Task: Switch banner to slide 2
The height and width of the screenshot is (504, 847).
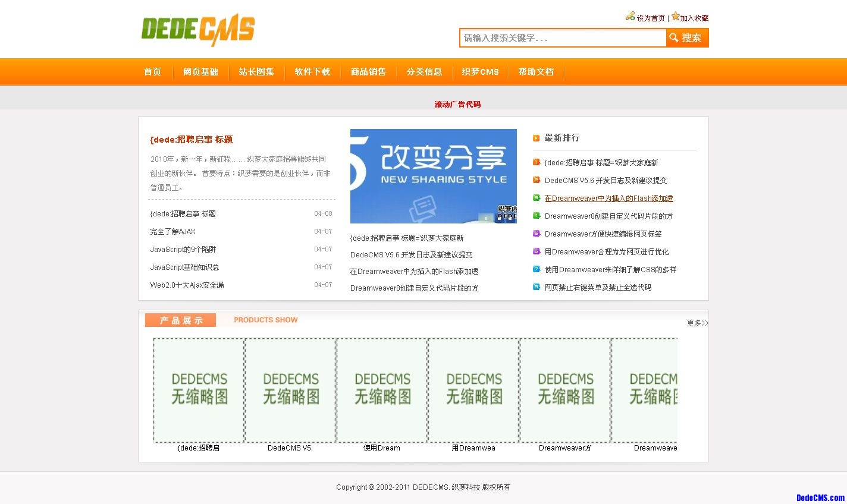Action: pyautogui.click(x=498, y=218)
